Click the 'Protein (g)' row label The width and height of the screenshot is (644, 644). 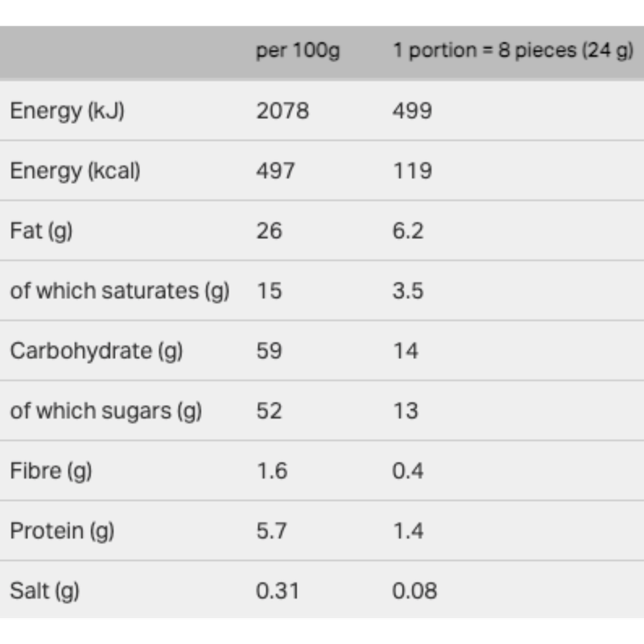(62, 531)
